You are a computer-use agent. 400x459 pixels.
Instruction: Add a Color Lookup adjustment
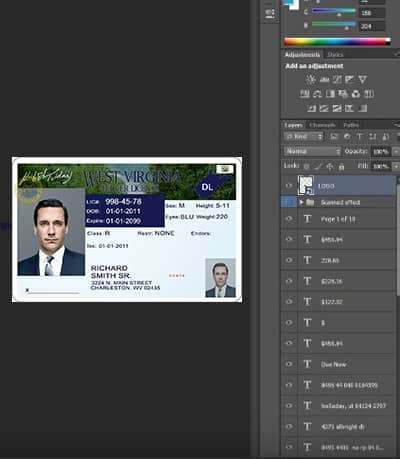pos(368,94)
